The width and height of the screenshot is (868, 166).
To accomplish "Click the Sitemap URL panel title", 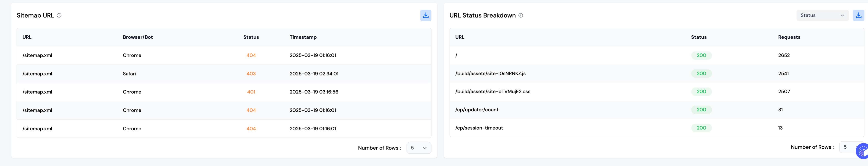I will click(35, 15).
